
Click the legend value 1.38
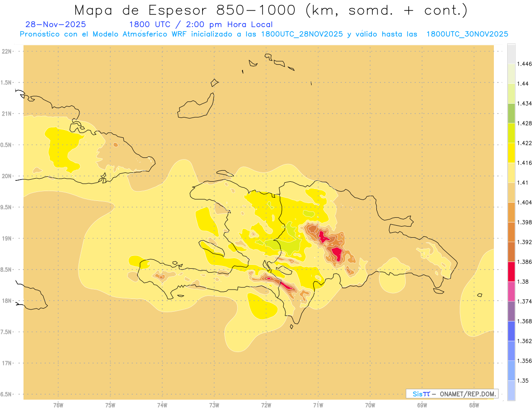(x=524, y=282)
